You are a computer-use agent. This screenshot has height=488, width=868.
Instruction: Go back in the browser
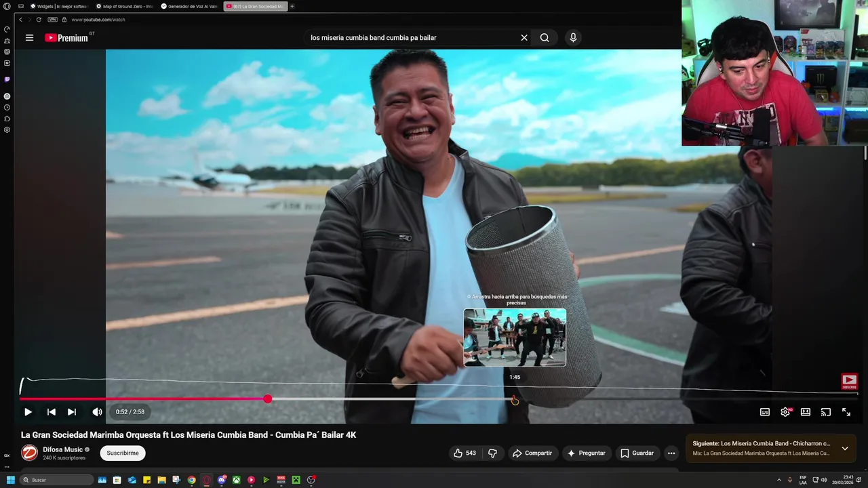pos(20,20)
